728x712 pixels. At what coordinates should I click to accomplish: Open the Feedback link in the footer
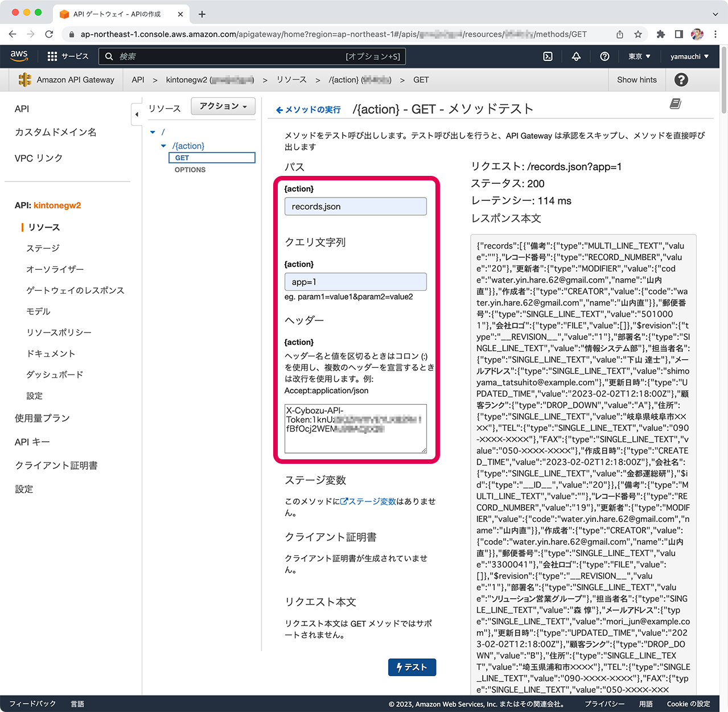[x=32, y=704]
